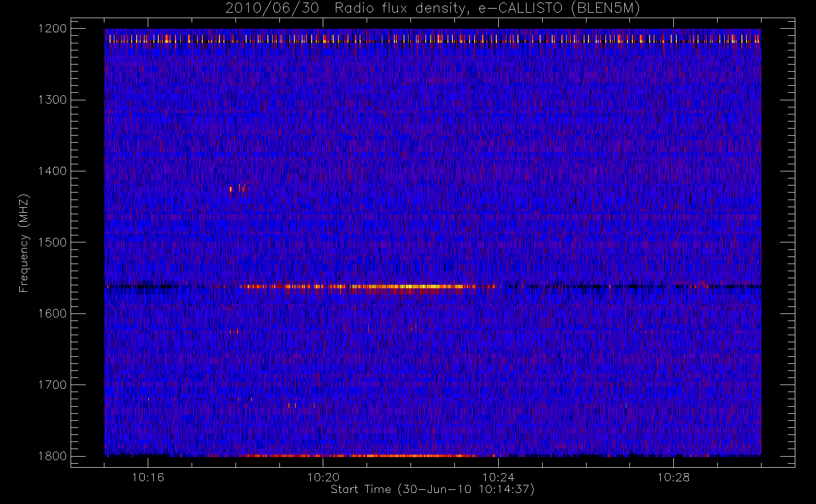Image resolution: width=816 pixels, height=504 pixels.
Task: Select the 1700 frequency tick label
Action: pos(52,385)
